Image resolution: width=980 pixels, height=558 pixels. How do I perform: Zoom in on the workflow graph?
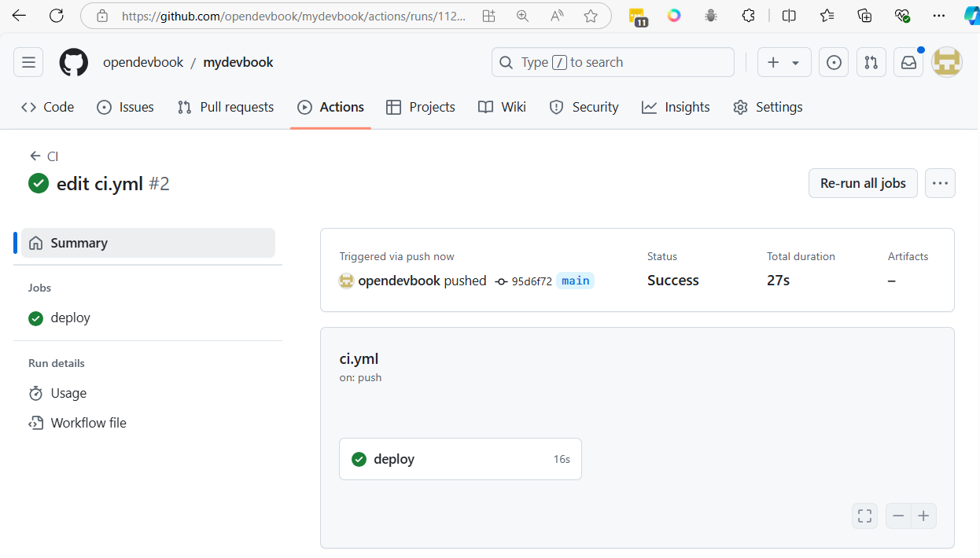[x=923, y=516]
